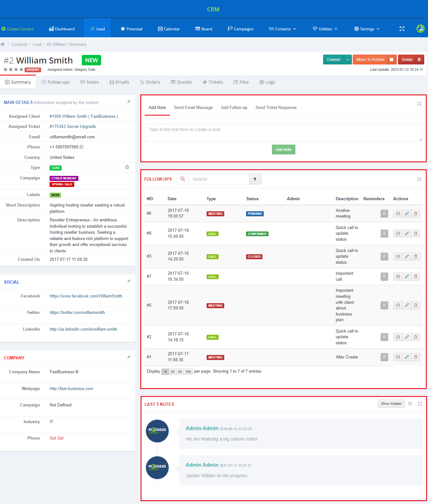
Task: Open the Convert dropdown arrow
Action: pos(348,60)
